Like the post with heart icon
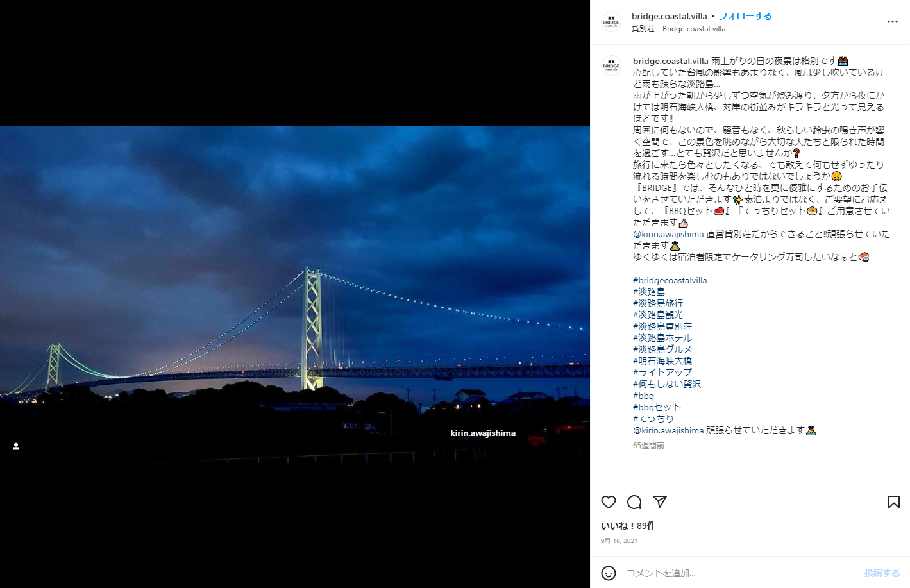Image resolution: width=910 pixels, height=588 pixels. tap(609, 502)
